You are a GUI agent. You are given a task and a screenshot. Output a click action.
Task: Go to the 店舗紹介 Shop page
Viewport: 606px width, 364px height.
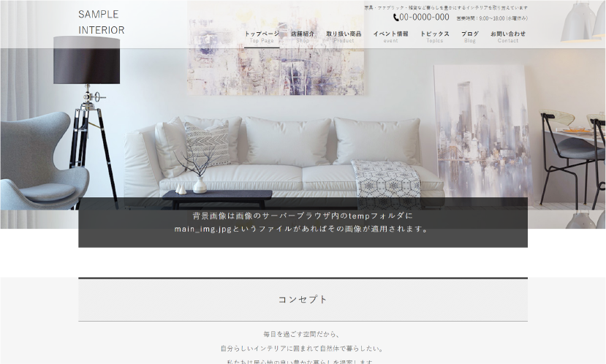click(303, 37)
